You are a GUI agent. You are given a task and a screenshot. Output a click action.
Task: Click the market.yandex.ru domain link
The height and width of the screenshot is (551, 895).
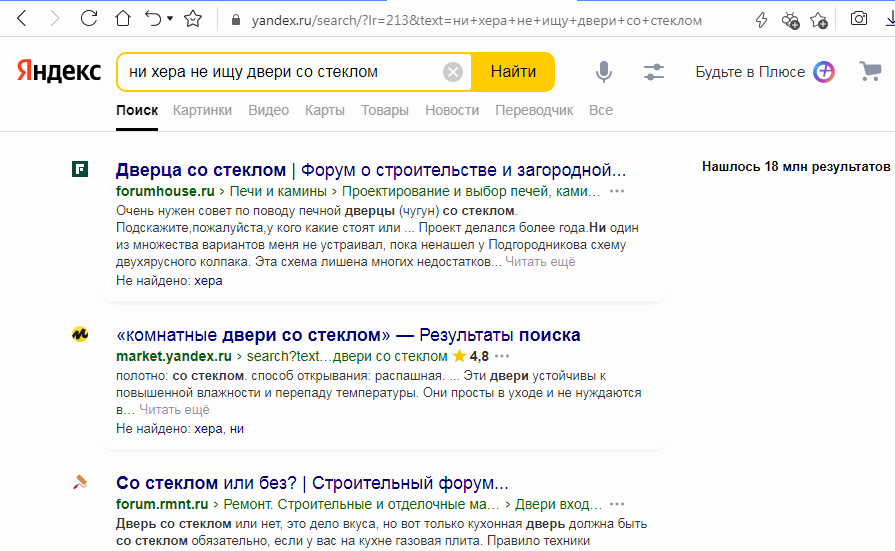click(174, 356)
